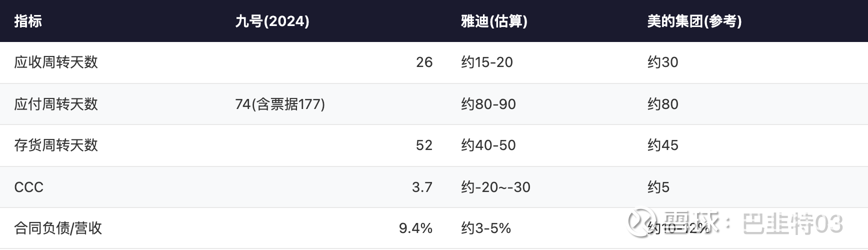
Task: Select the 美的集团(参考) column header
Action: click(x=694, y=21)
